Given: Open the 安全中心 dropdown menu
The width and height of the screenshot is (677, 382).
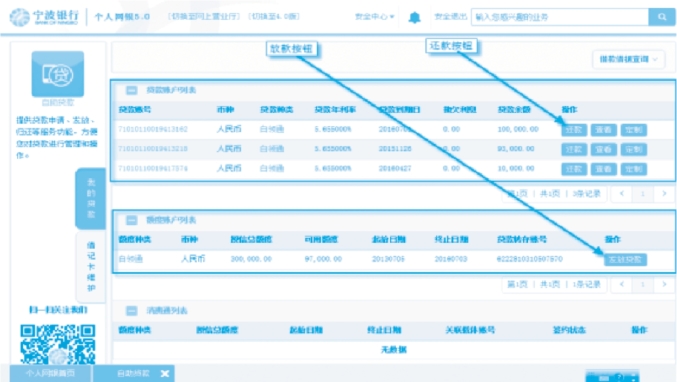Looking at the screenshot, I should [374, 16].
